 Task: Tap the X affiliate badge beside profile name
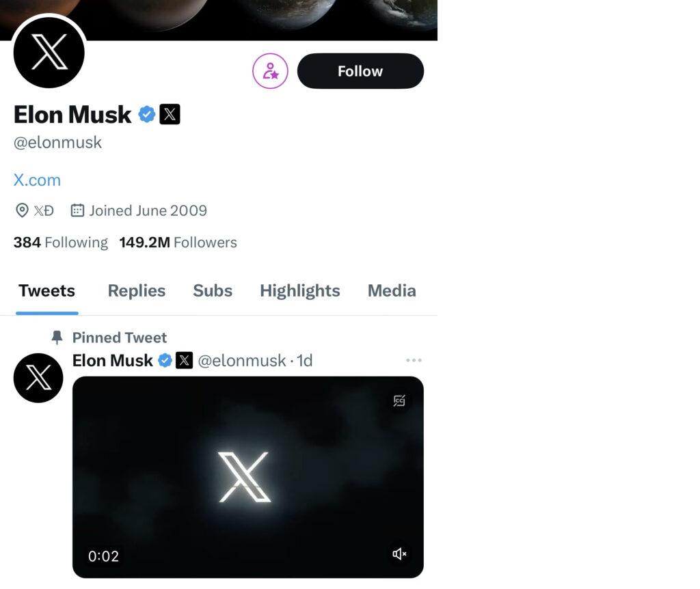(170, 114)
